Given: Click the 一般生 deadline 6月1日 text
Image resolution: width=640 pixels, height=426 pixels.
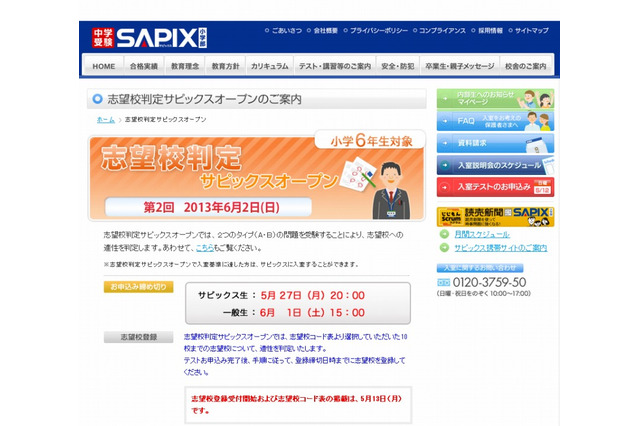Looking at the screenshot, I should click(293, 313).
